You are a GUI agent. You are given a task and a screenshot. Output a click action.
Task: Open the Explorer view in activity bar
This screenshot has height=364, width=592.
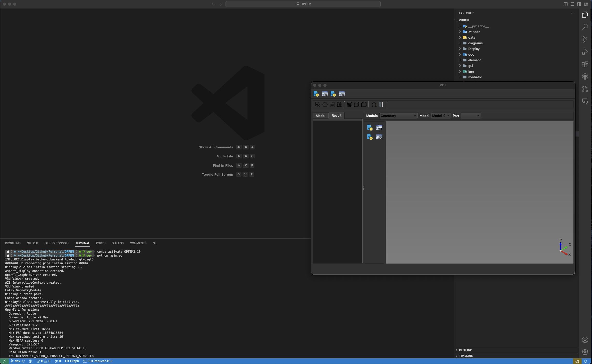585,15
